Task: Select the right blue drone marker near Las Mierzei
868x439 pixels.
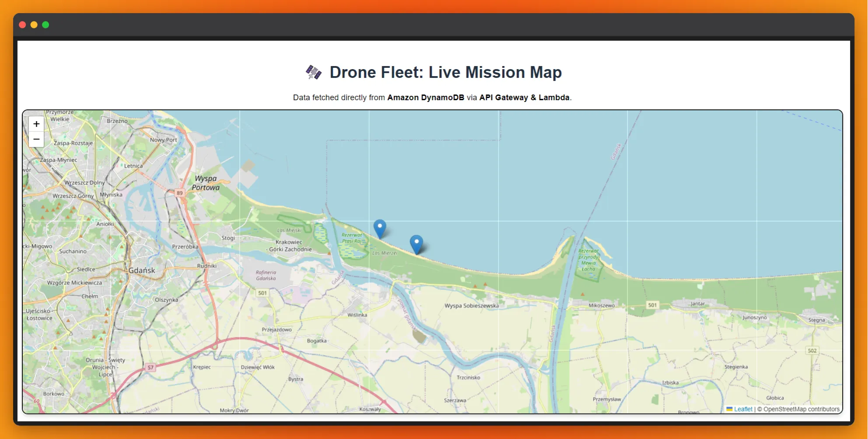Action: pyautogui.click(x=416, y=242)
